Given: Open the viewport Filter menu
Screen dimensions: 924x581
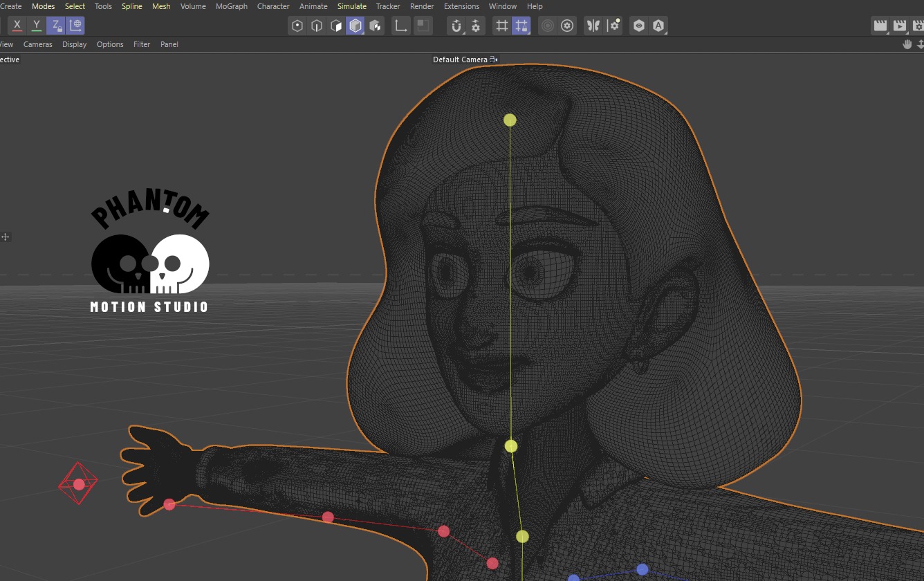Looking at the screenshot, I should click(142, 44).
